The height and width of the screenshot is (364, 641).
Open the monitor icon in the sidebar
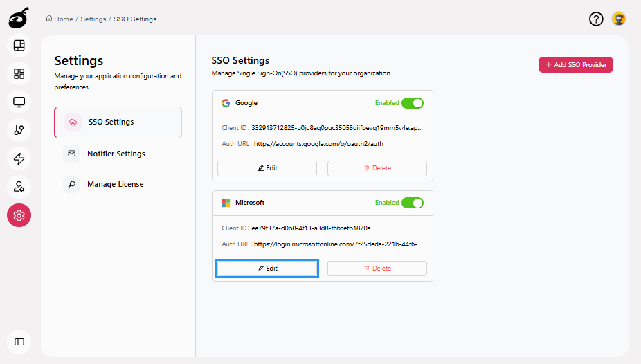pos(19,102)
